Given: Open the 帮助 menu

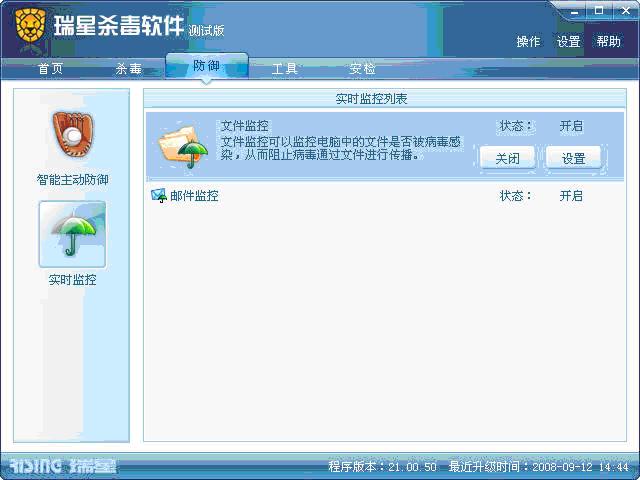Looking at the screenshot, I should pos(609,41).
